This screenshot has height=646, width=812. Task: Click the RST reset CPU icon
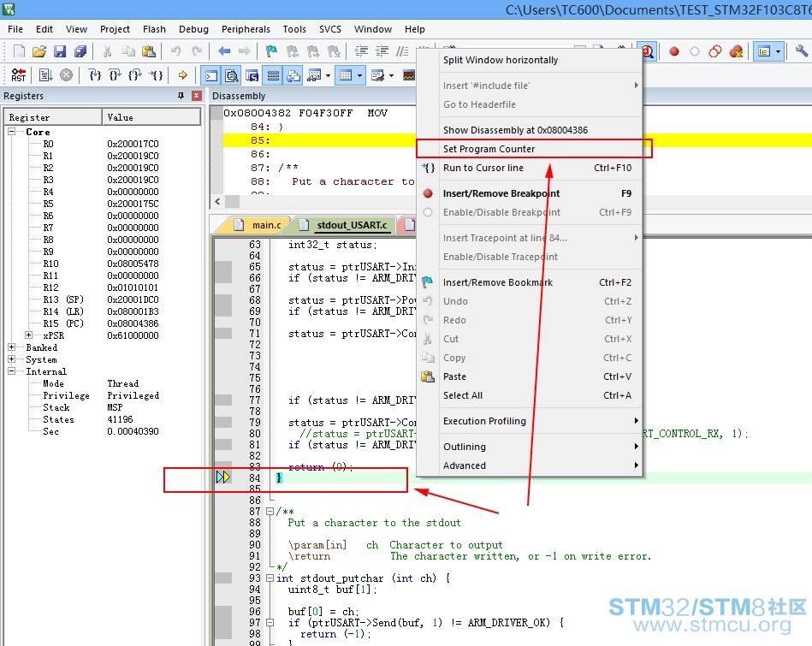tap(19, 75)
